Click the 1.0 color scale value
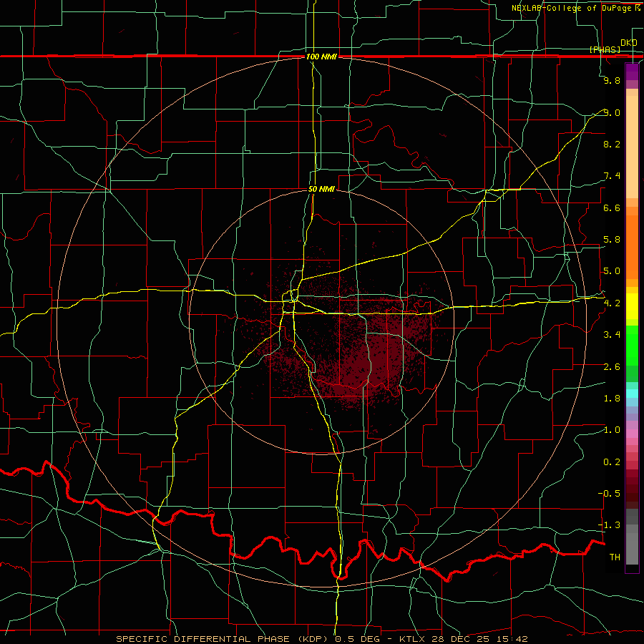This screenshot has width=644, height=644. pyautogui.click(x=612, y=430)
